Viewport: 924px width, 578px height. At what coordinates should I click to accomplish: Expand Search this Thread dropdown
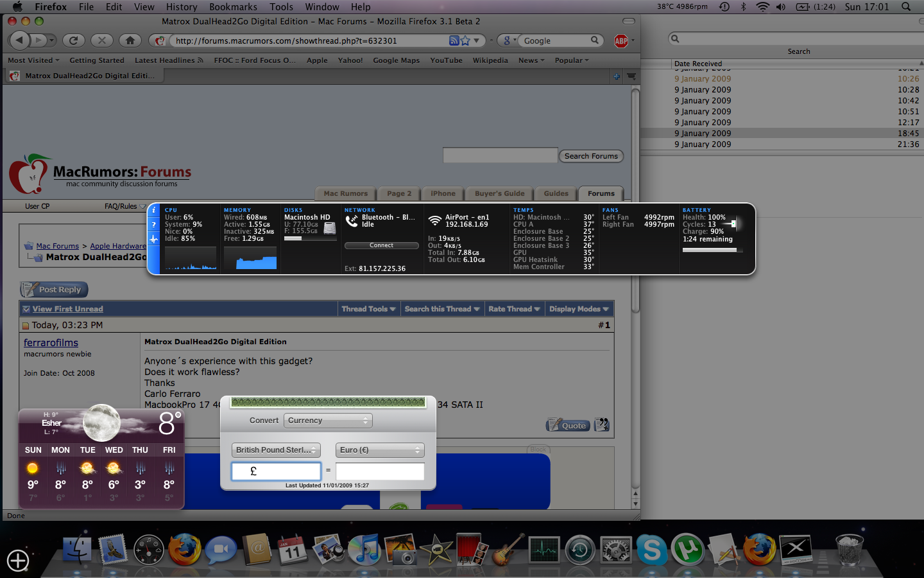(x=442, y=309)
